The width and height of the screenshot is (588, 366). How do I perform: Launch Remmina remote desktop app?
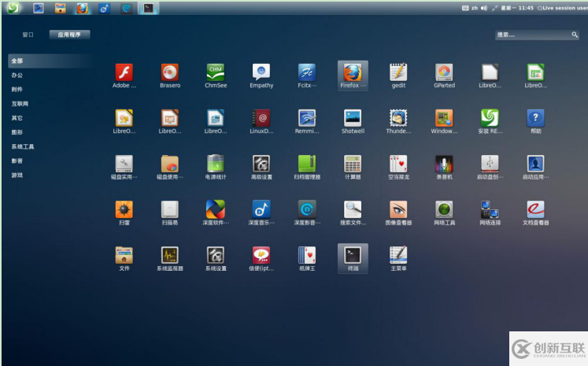coord(307,118)
